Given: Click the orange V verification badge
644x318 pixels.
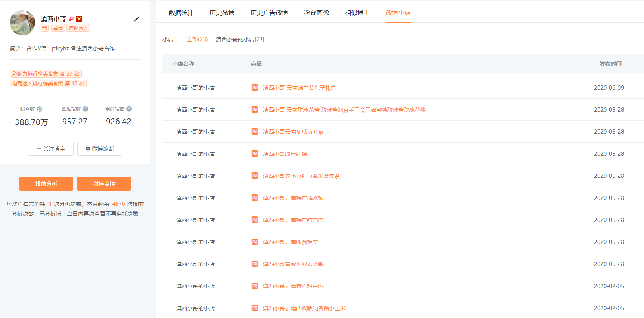Looking at the screenshot, I should pos(79,19).
